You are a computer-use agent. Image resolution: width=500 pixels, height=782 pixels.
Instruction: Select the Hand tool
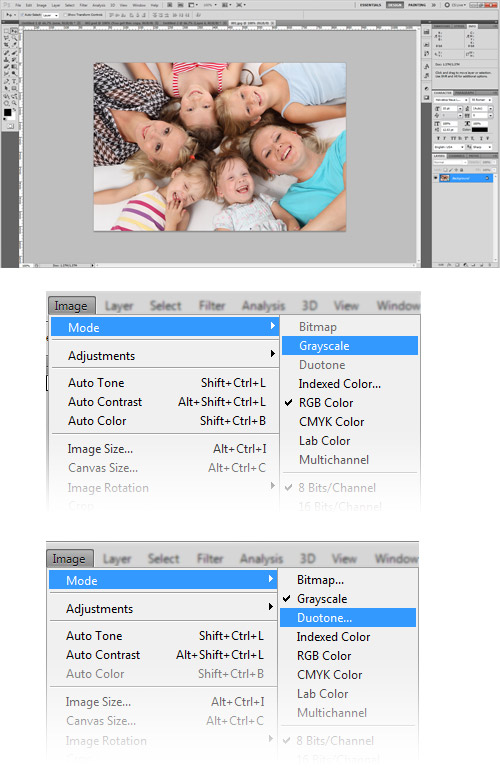pos(6,103)
